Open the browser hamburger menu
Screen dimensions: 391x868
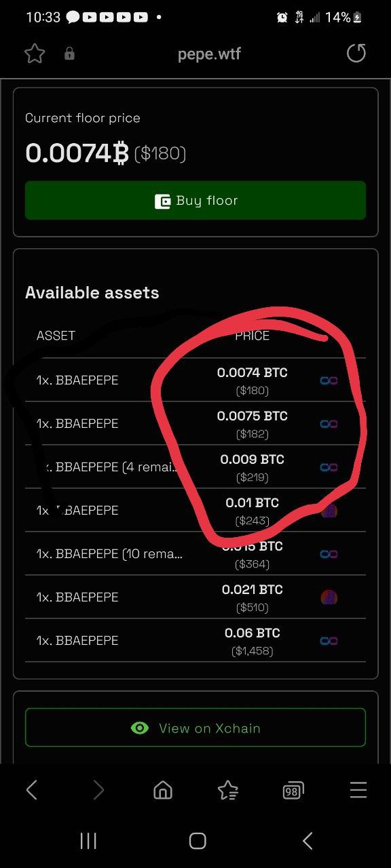[358, 790]
